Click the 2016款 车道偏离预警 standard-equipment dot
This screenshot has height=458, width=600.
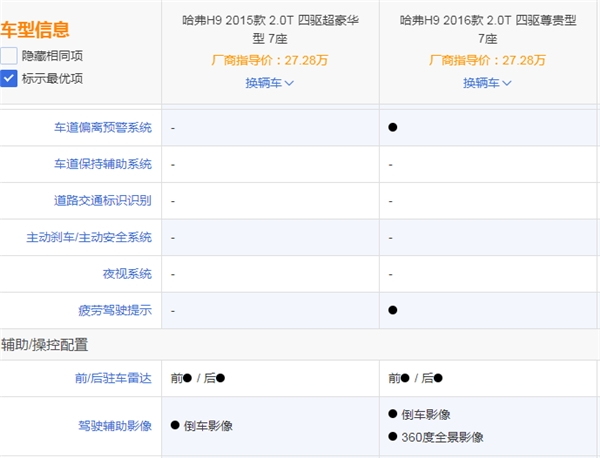tap(393, 128)
